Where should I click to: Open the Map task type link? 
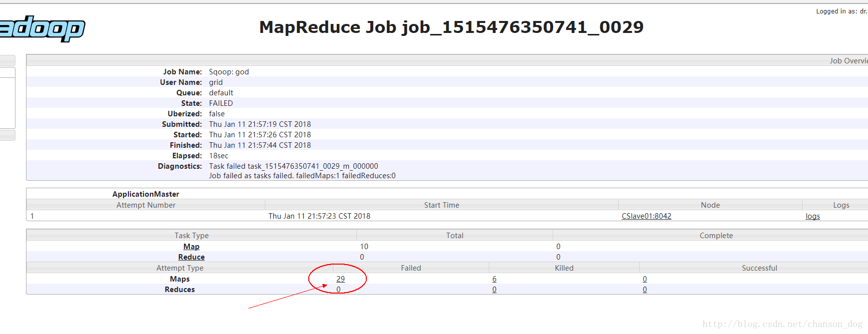(191, 247)
